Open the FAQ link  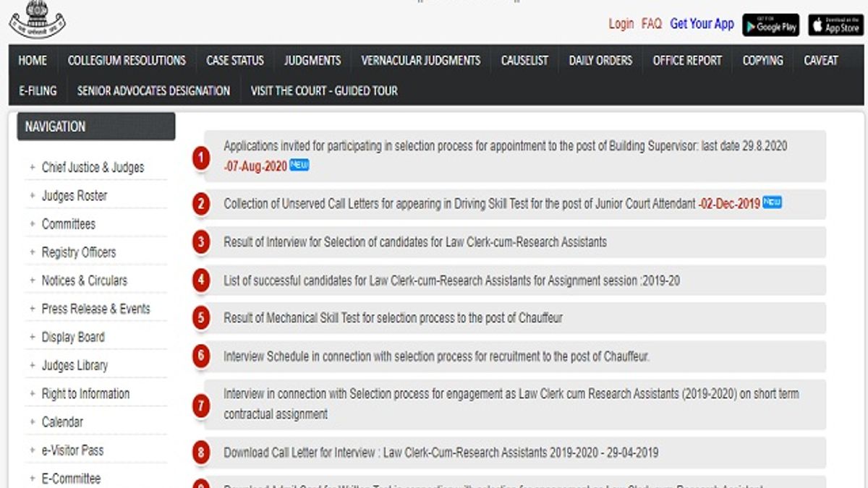pos(651,24)
